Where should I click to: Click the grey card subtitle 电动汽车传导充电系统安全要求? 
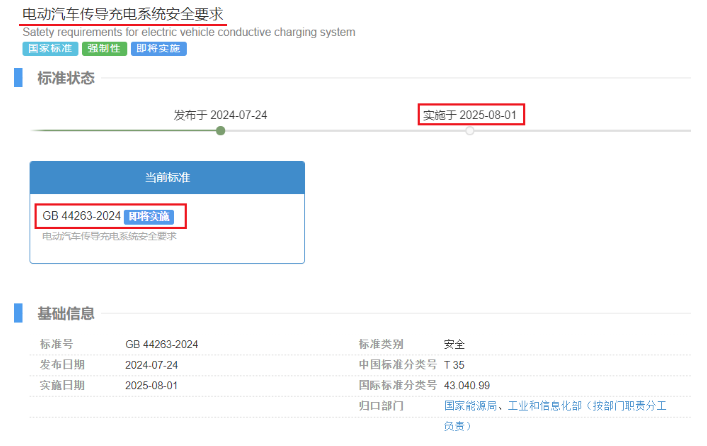[x=110, y=236]
